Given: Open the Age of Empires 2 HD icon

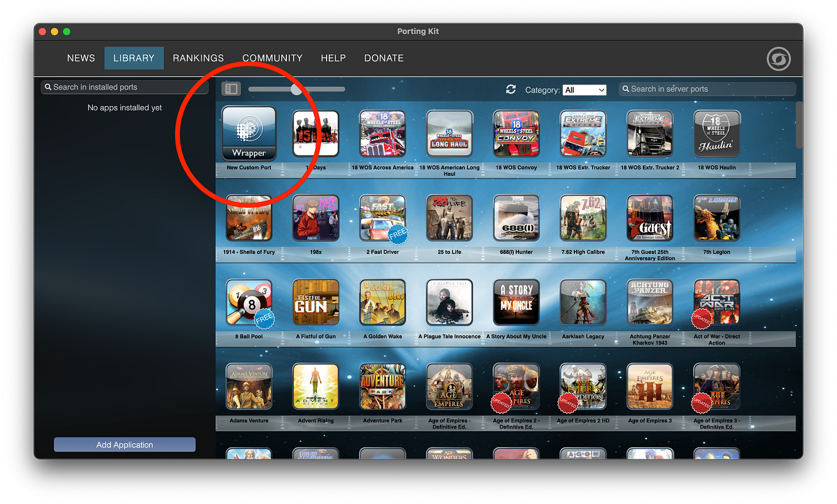Looking at the screenshot, I should point(583,386).
